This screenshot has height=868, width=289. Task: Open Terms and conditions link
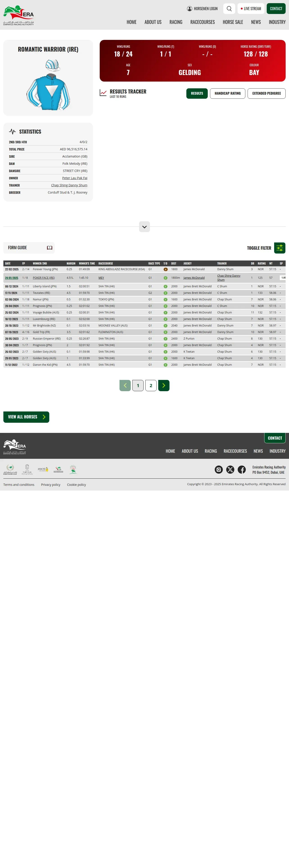tap(19, 485)
